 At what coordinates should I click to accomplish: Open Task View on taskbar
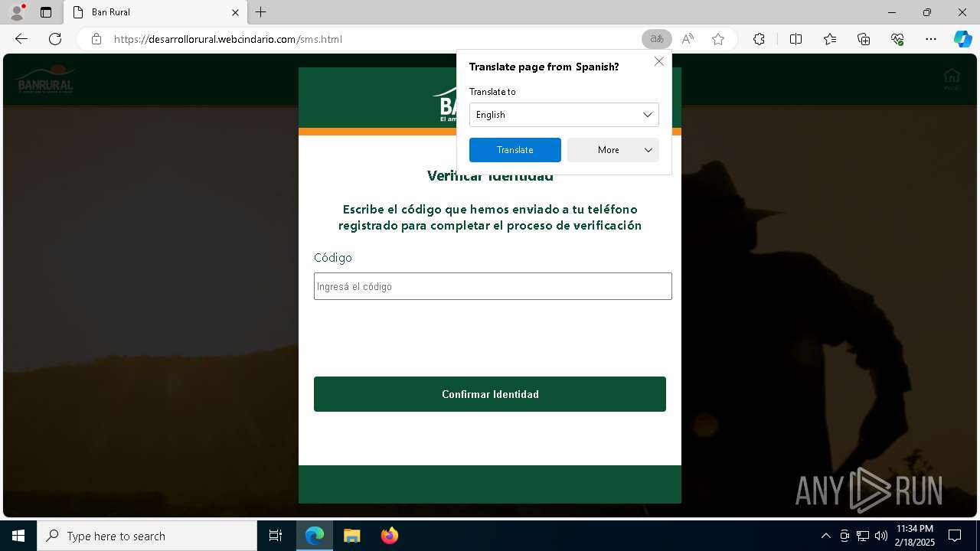pos(276,536)
